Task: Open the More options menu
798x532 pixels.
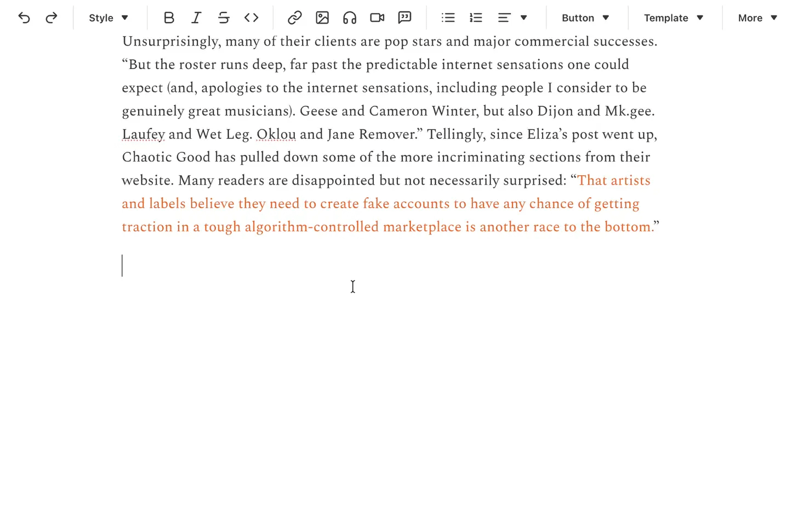Action: click(757, 18)
